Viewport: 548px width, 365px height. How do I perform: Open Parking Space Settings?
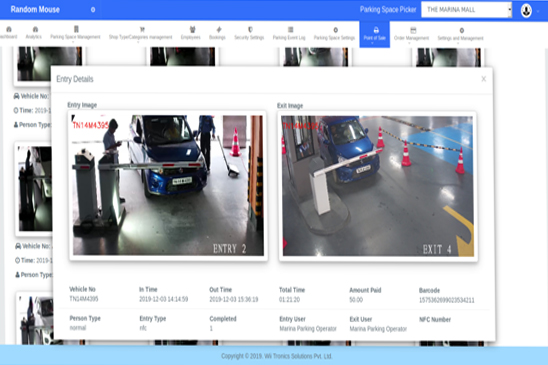coord(334,34)
